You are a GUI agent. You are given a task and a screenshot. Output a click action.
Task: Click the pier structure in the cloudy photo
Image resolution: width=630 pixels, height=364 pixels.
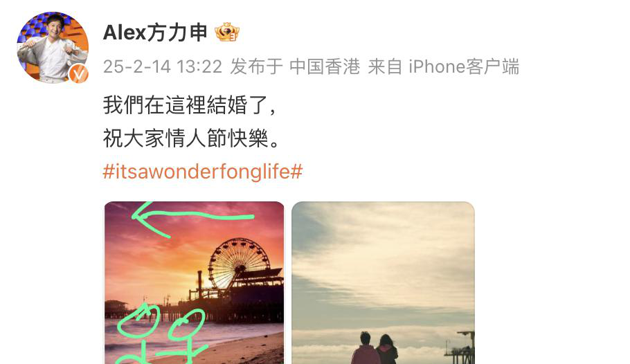[x=460, y=347]
